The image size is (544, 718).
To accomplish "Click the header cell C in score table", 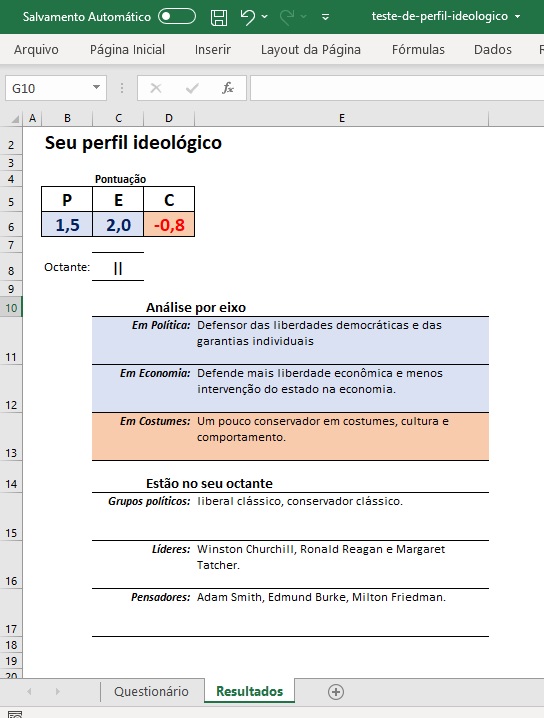I will point(169,200).
